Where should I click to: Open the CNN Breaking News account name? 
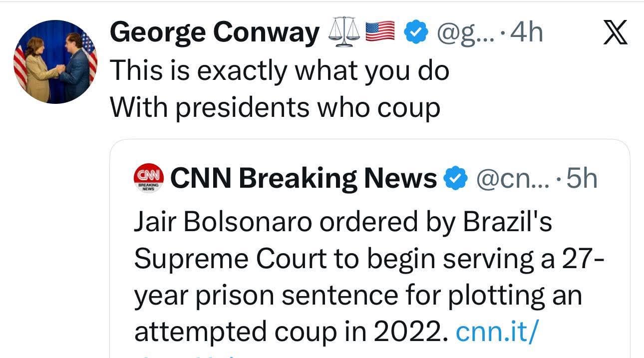303,178
